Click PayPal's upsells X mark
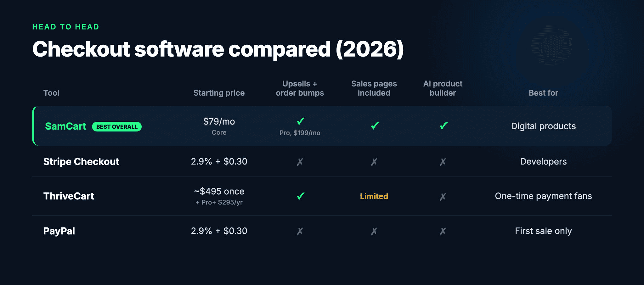The height and width of the screenshot is (285, 644). tap(300, 232)
